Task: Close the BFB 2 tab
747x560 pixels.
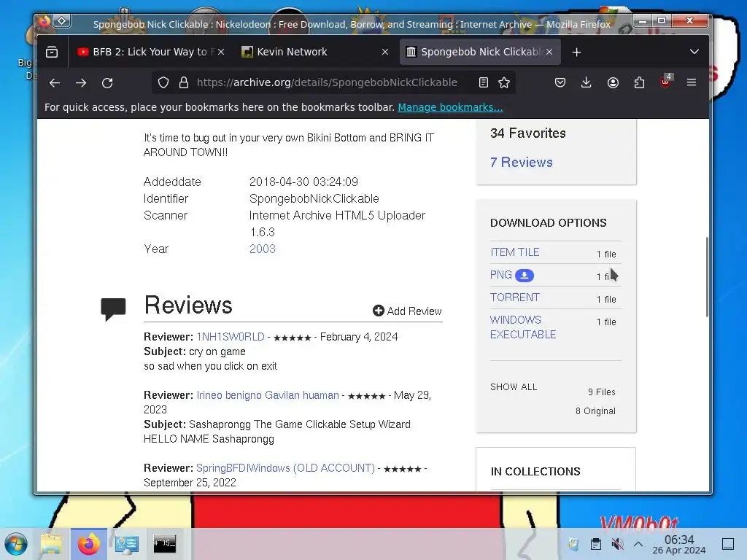Action: click(x=221, y=52)
